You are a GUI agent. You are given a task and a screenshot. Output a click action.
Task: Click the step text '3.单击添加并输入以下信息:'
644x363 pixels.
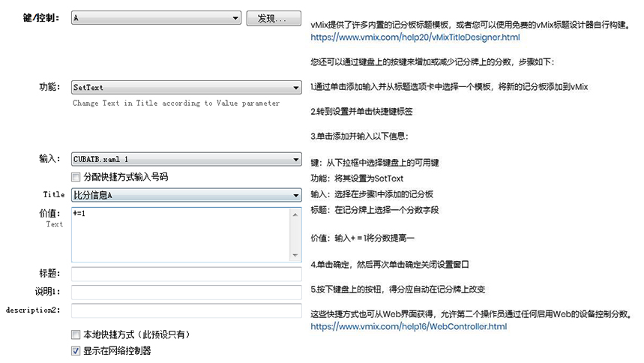point(359,136)
